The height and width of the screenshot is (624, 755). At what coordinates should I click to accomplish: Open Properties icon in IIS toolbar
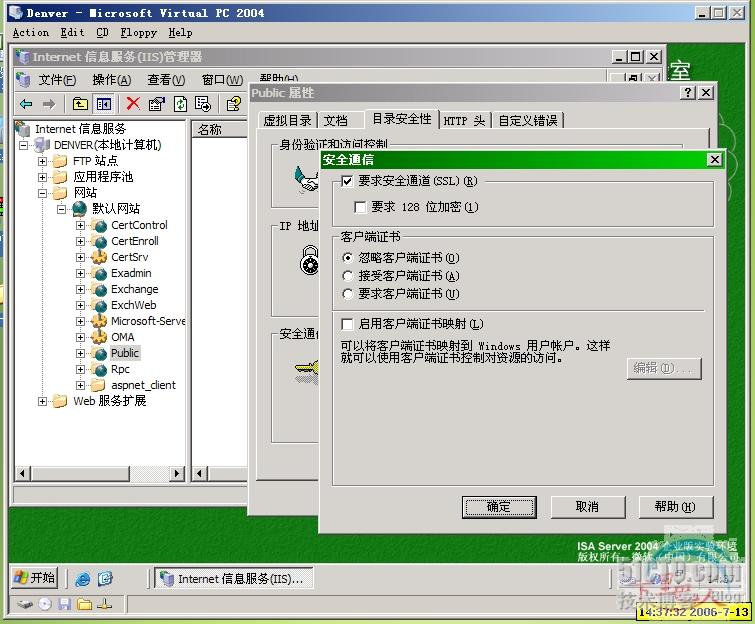click(x=156, y=104)
